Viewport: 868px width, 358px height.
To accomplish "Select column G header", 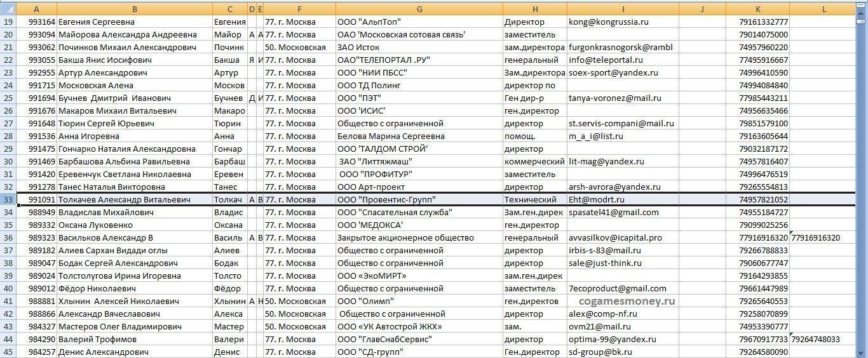I will tap(419, 8).
